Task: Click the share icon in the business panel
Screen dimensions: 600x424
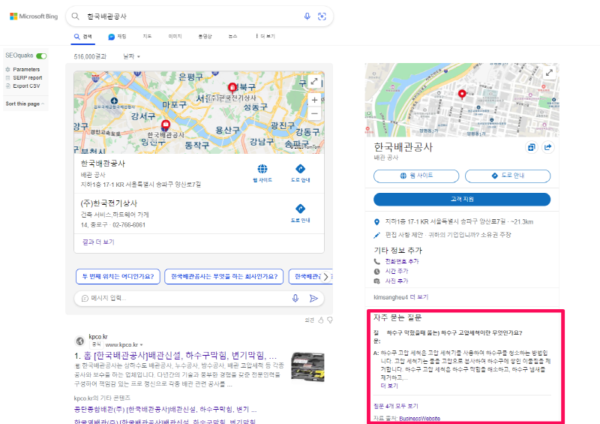Action: click(x=548, y=147)
